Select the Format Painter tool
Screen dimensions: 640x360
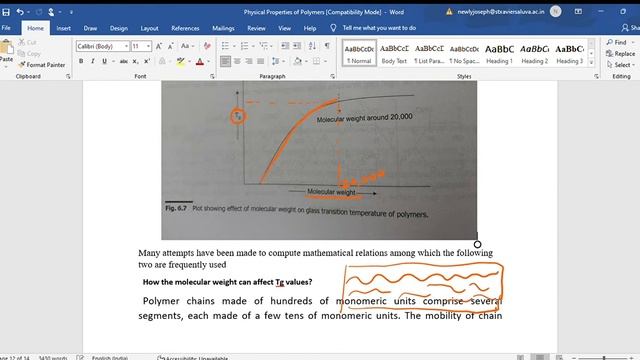pyautogui.click(x=42, y=65)
